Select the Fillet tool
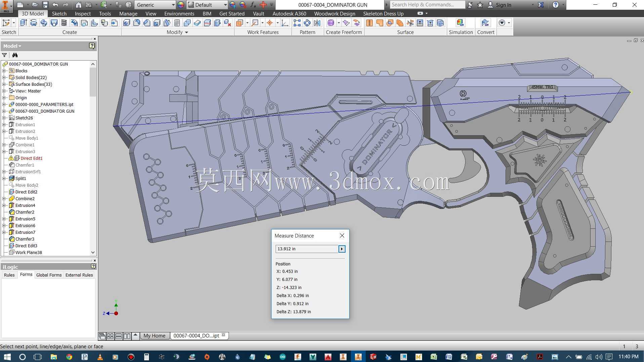 click(136, 23)
